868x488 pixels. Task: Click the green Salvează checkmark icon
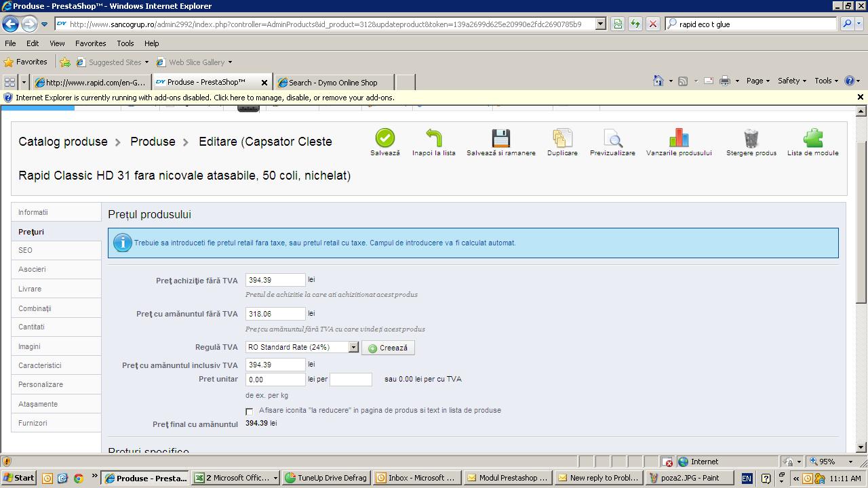pos(384,138)
